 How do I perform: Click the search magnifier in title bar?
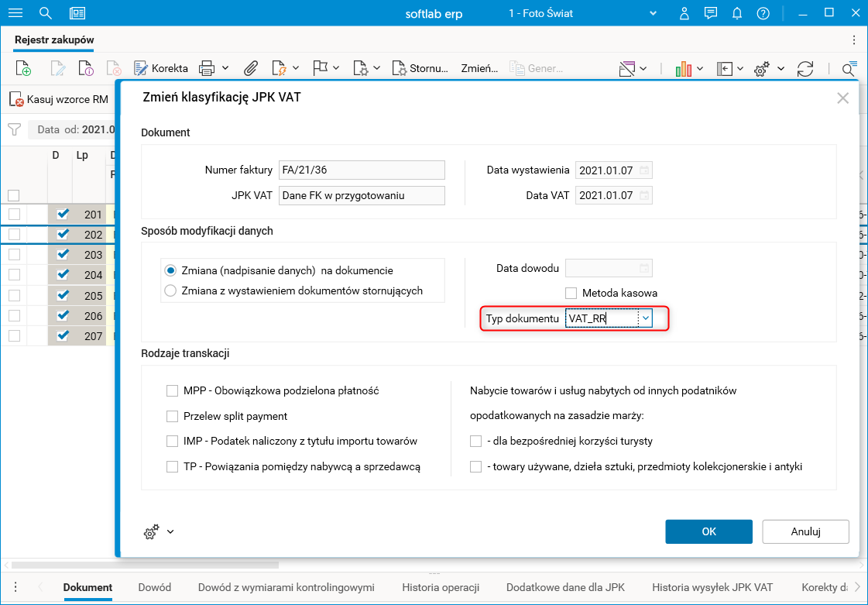click(x=46, y=13)
